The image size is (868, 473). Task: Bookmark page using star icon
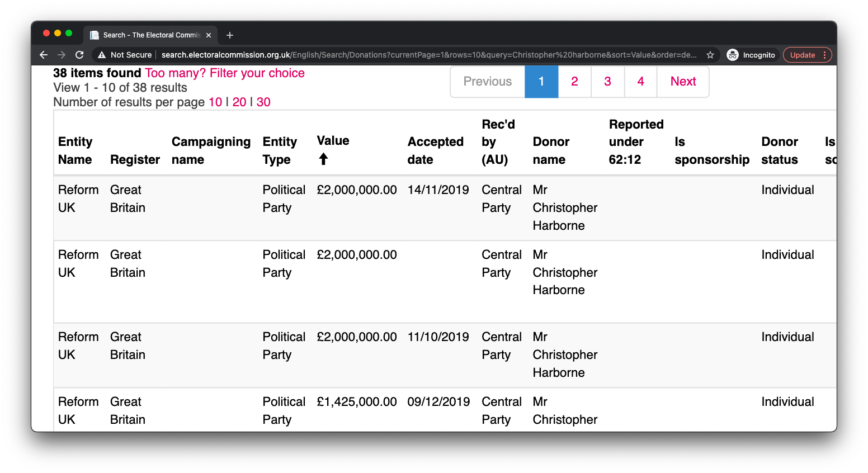point(710,55)
